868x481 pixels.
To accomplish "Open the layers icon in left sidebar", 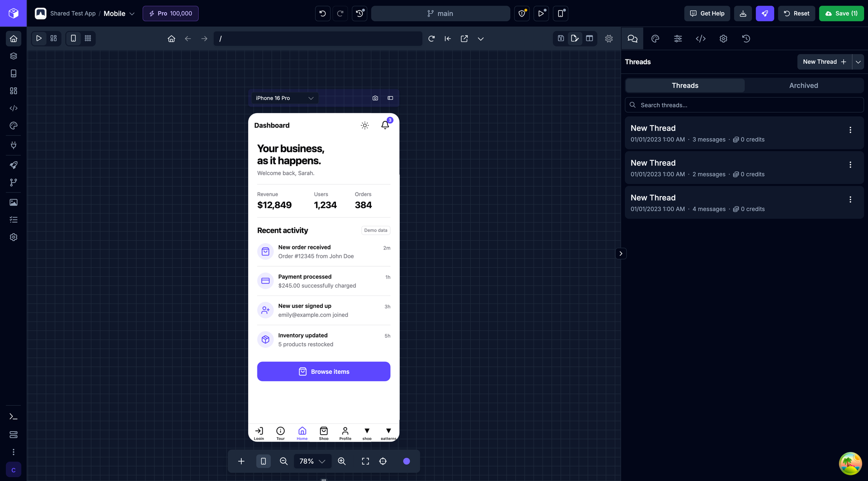I will (x=13, y=56).
